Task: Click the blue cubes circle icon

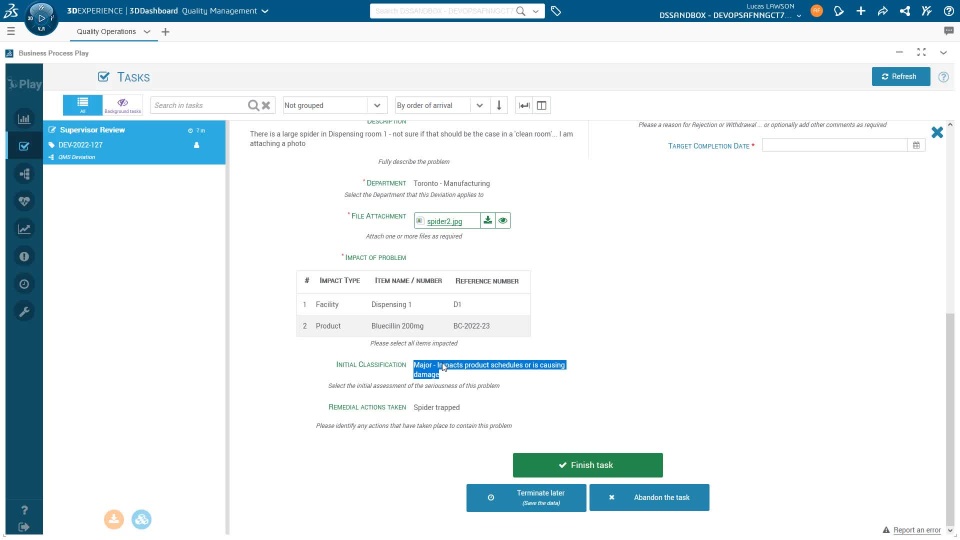Action: [x=141, y=519]
